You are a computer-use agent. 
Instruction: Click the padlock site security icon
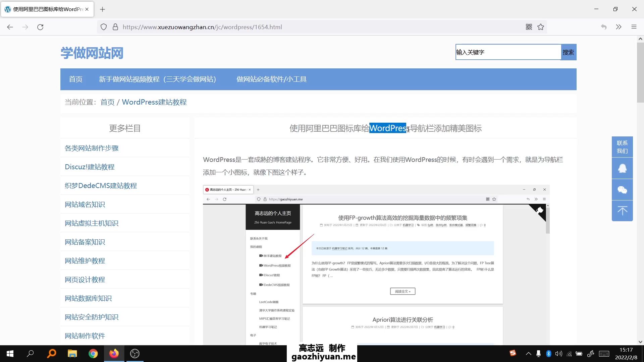115,27
